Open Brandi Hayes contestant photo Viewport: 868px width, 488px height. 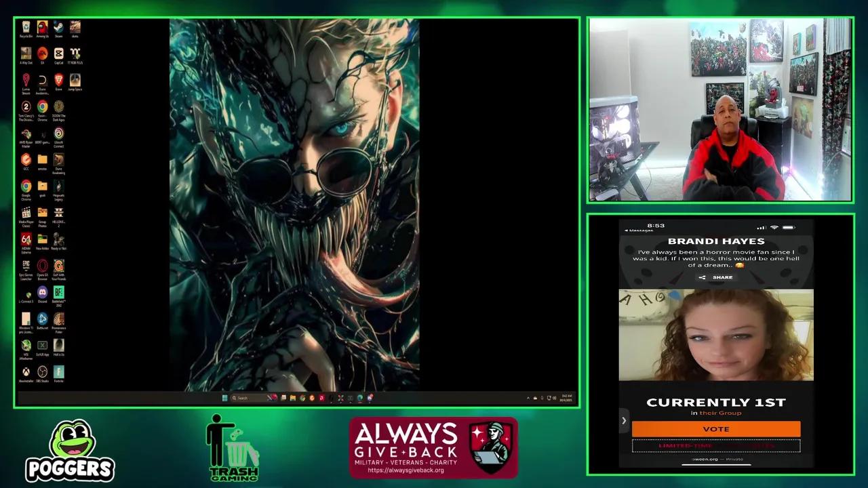coord(716,335)
